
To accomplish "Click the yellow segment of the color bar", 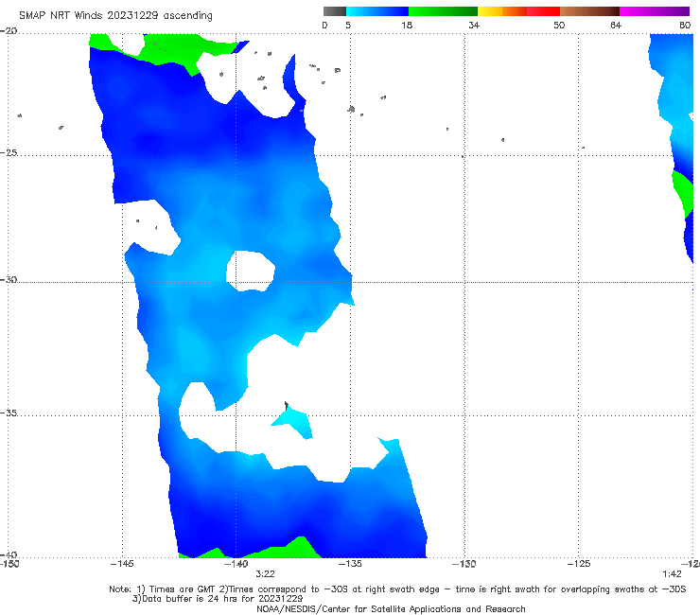I will (x=490, y=11).
